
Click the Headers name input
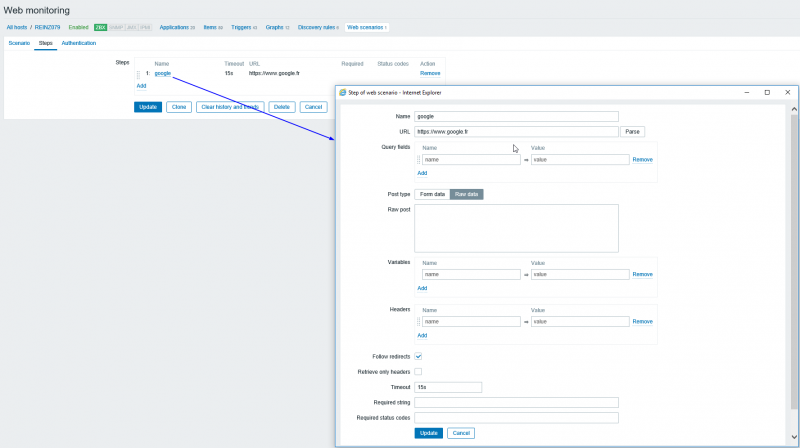[x=471, y=321]
